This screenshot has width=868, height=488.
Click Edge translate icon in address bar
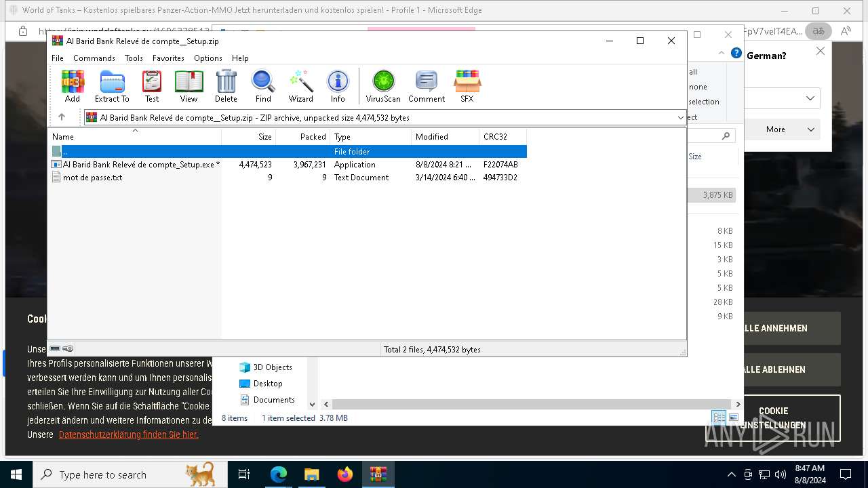[x=818, y=31]
